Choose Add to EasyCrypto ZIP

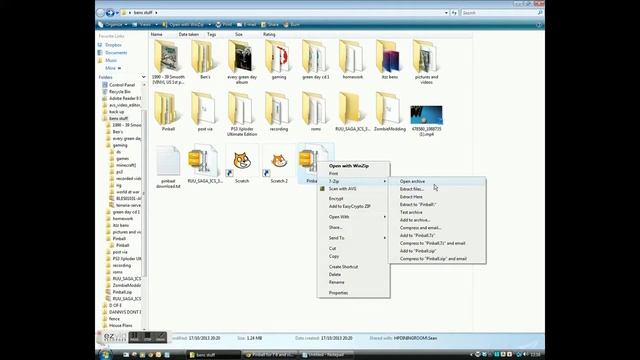(x=353, y=207)
